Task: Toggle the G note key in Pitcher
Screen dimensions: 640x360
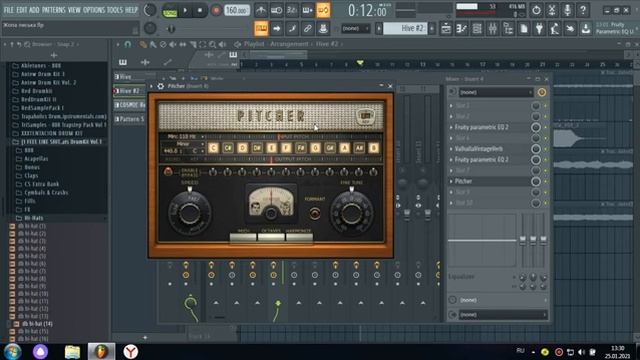Action: coord(316,148)
